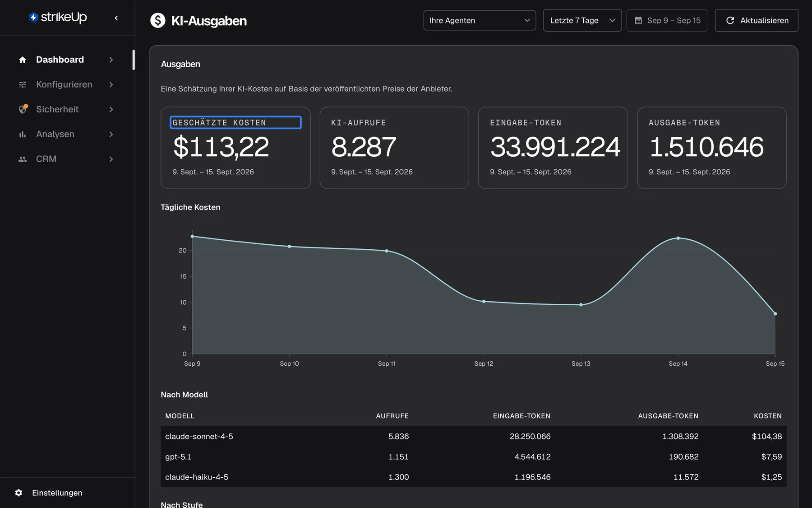The width and height of the screenshot is (812, 508).
Task: Click the Dashboard home icon
Action: [x=23, y=60]
